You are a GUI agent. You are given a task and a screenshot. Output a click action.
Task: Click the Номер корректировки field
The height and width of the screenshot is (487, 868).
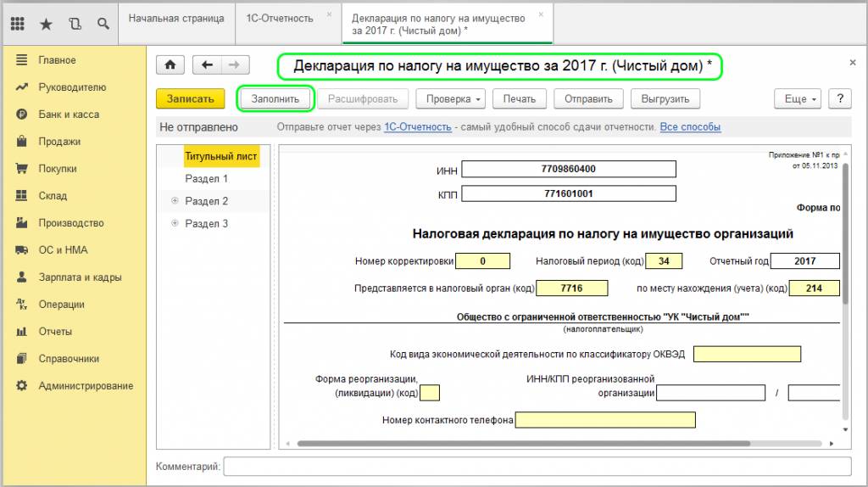pos(482,261)
